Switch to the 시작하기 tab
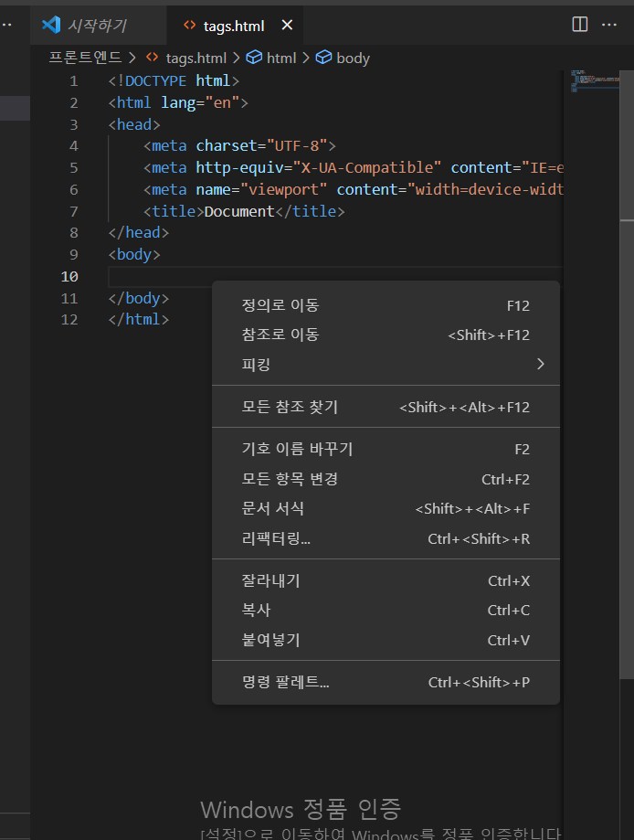 pos(98,25)
